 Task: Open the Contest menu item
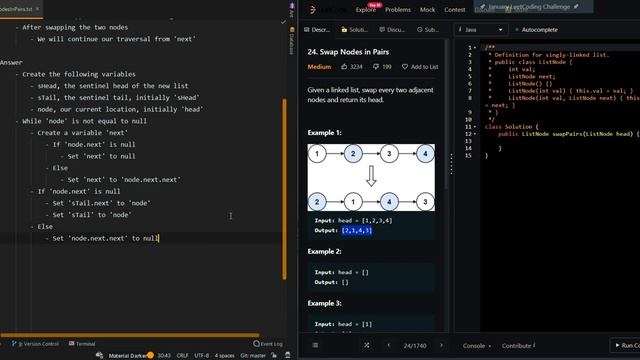454,10
